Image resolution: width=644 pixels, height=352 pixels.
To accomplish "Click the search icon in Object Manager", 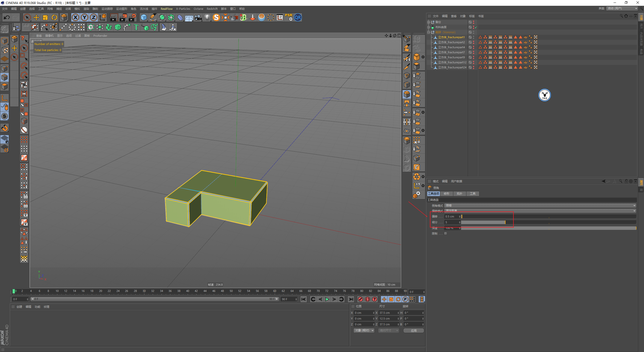I will click(x=621, y=16).
